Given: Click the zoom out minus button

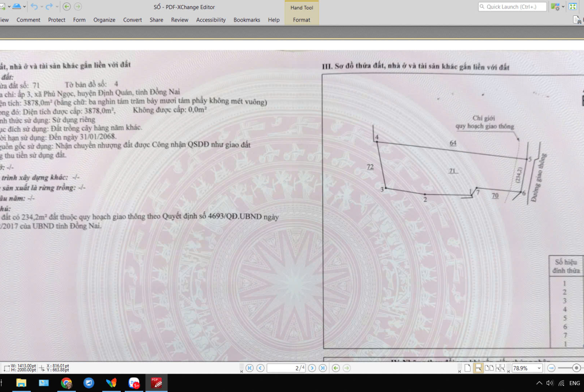Looking at the screenshot, I should [551, 368].
